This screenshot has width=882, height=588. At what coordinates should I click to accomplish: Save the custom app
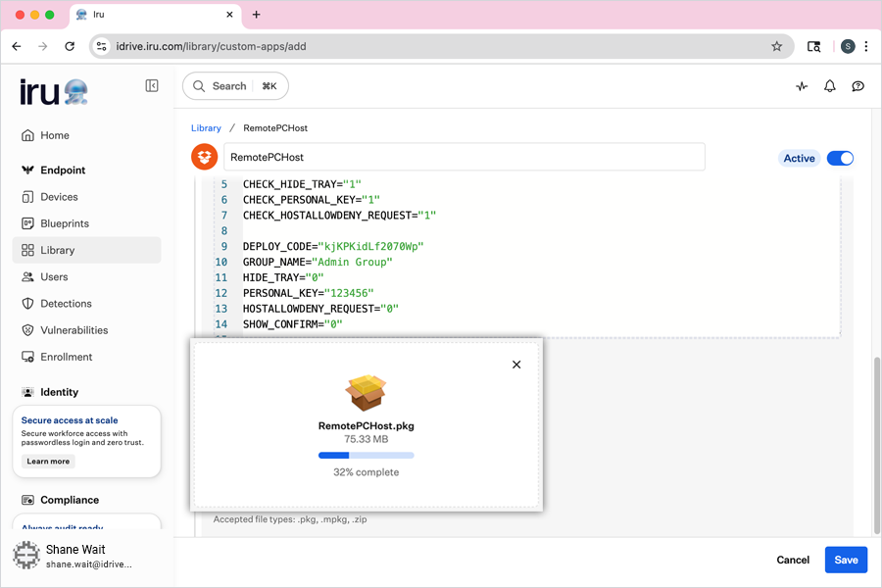846,560
